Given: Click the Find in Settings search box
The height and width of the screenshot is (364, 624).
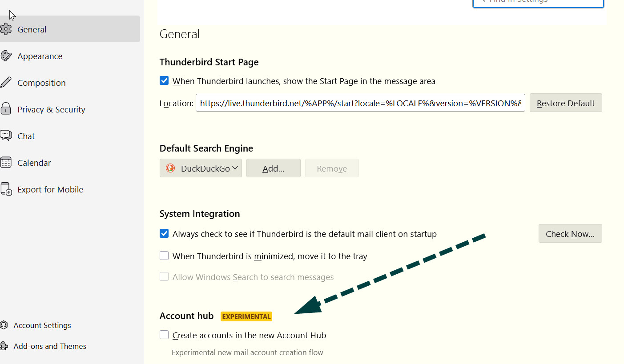Looking at the screenshot, I should tap(538, 2).
